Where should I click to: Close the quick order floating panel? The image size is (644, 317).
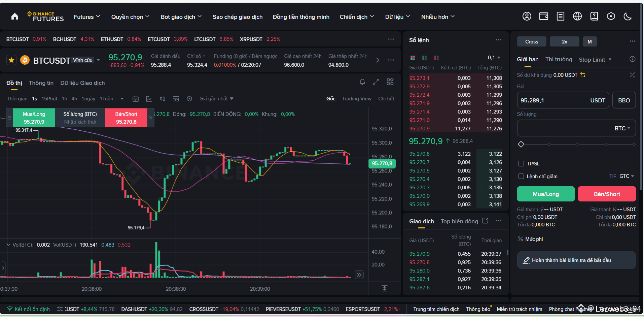tap(151, 118)
